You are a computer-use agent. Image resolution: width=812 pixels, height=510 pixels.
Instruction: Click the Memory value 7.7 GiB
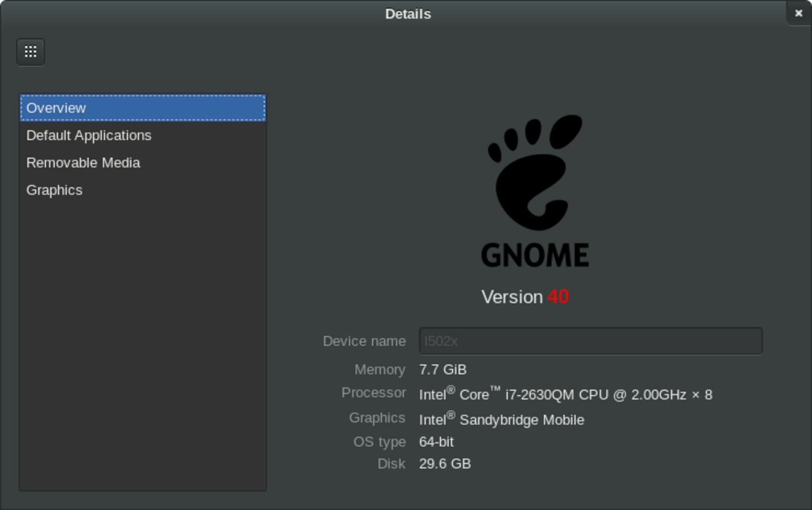[x=443, y=370]
